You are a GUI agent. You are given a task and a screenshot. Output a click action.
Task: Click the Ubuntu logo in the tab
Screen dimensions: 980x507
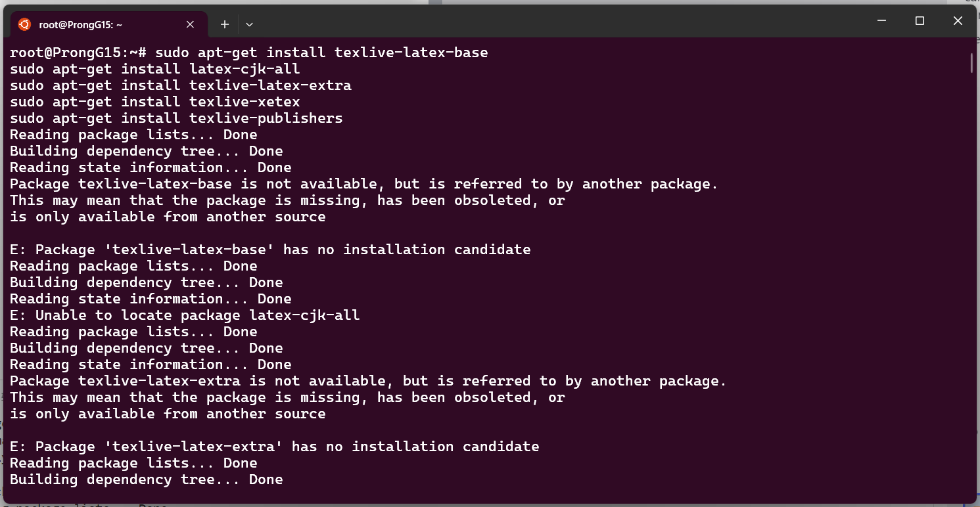24,24
